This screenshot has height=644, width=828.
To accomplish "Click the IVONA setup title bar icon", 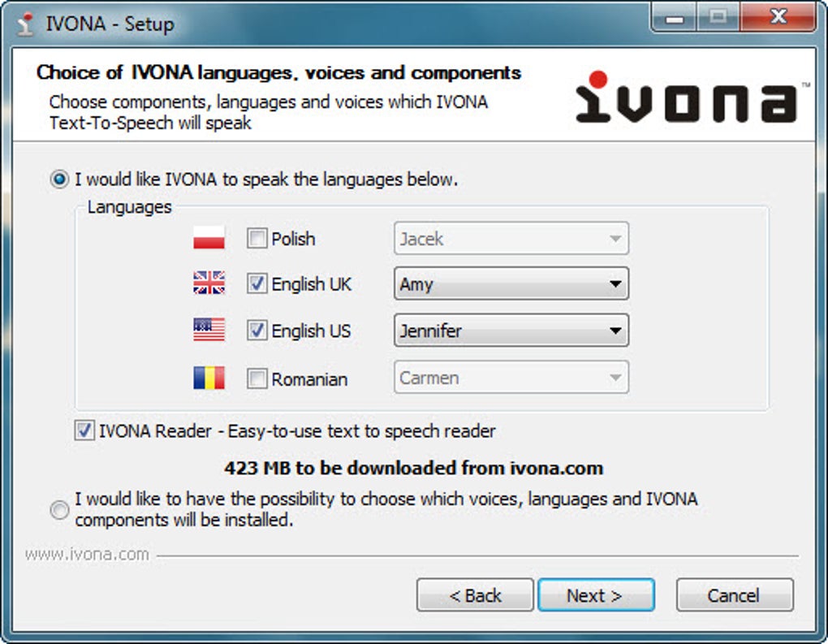I will 24,24.
